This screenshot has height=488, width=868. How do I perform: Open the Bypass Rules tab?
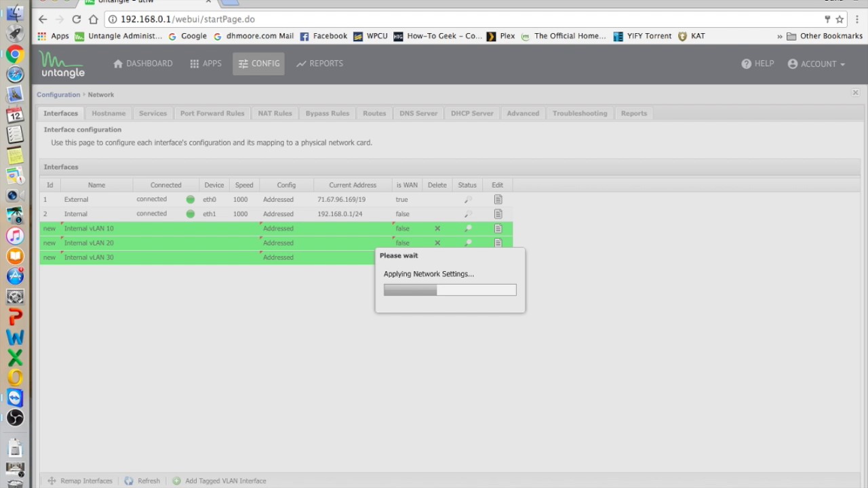coord(328,113)
